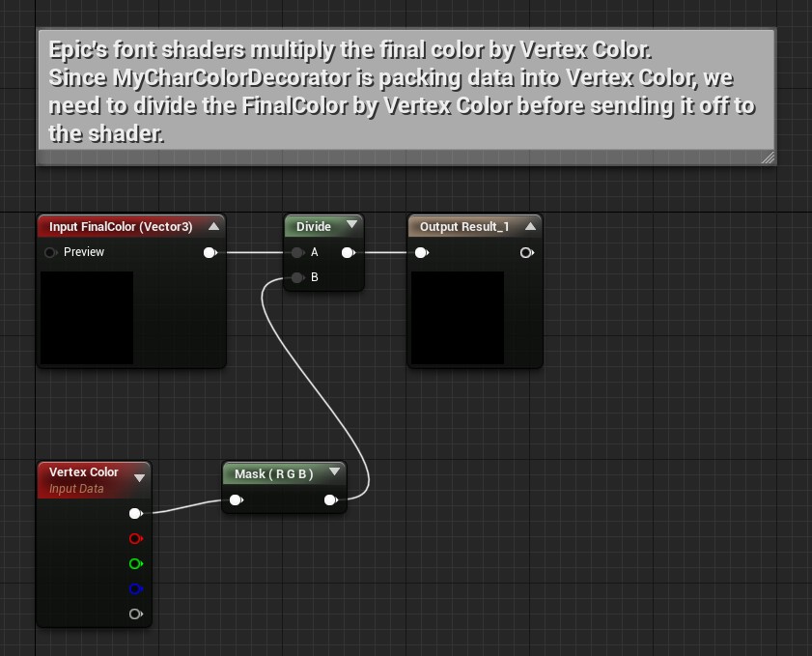Click the comment box resize handle
This screenshot has height=656, width=812.
coord(769,157)
